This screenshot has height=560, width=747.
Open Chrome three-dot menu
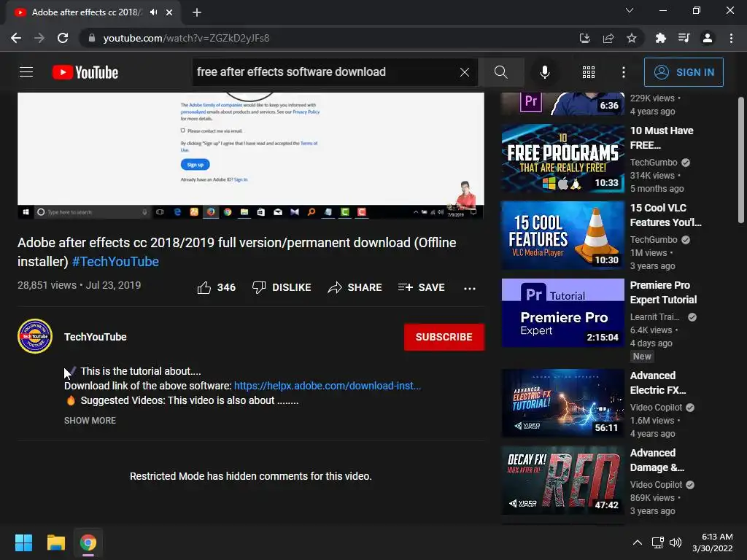click(x=731, y=38)
